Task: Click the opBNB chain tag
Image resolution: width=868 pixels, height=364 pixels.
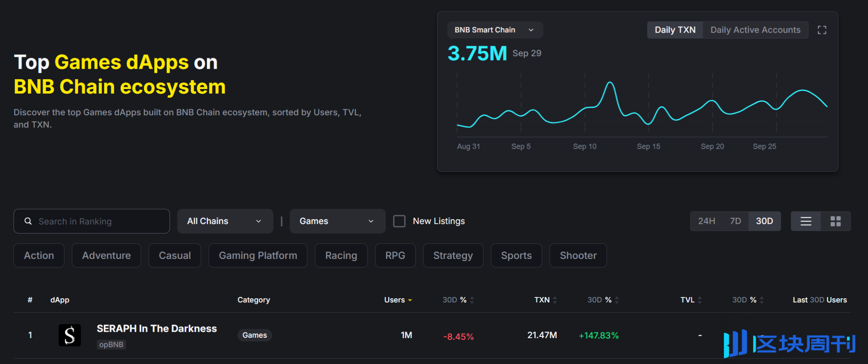Action: (111, 345)
